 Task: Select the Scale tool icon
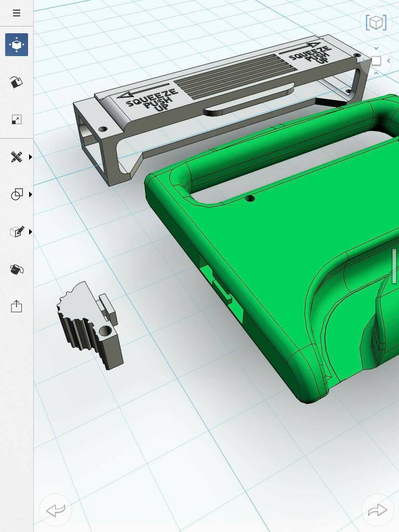pos(16,119)
